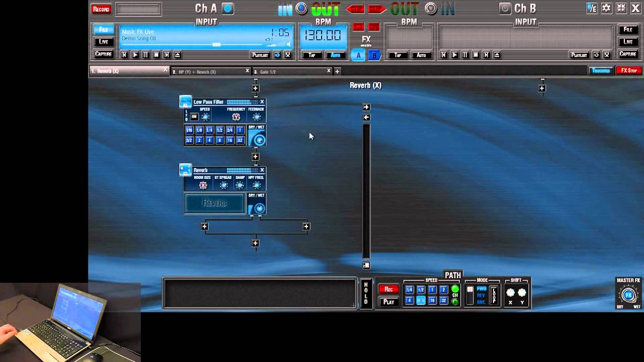Toggle the HOLD button
644x362 pixels.
pyautogui.click(x=366, y=293)
